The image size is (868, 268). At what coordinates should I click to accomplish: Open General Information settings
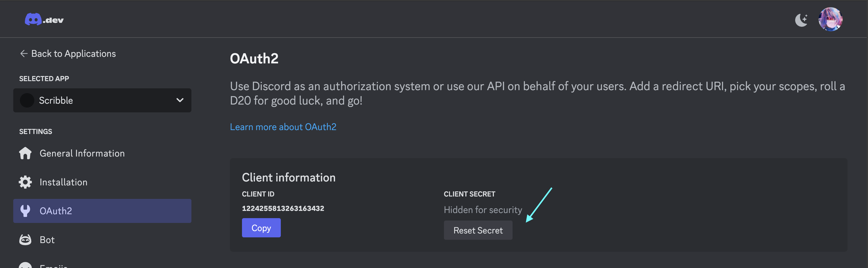pyautogui.click(x=102, y=153)
